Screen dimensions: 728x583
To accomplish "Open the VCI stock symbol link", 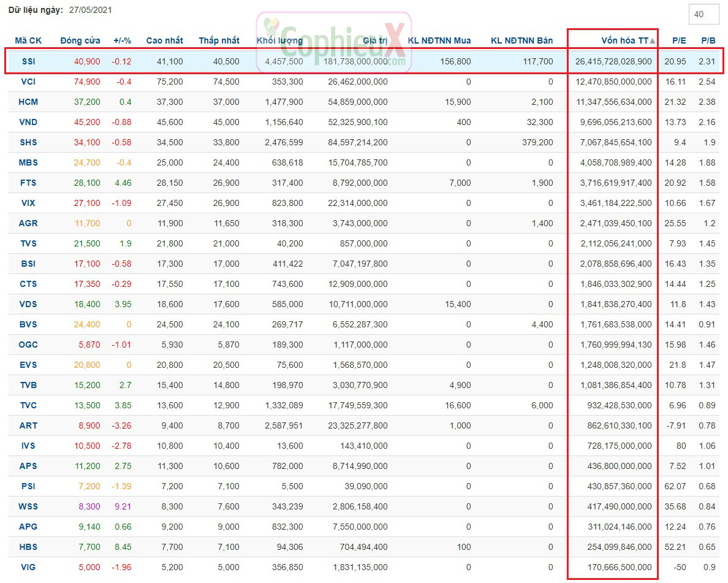I will [28, 82].
